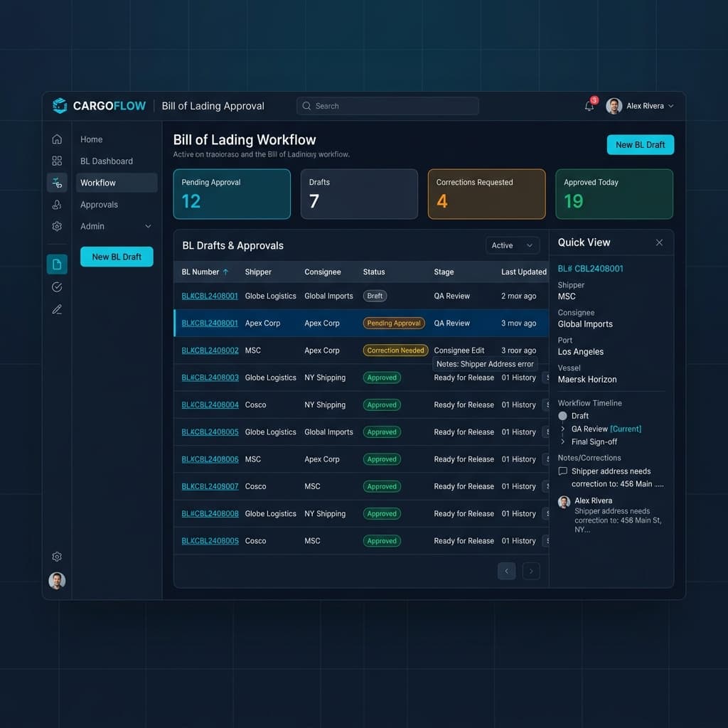The width and height of the screenshot is (728, 728).
Task: Click the BL Dashboard grid icon
Action: coord(57,161)
